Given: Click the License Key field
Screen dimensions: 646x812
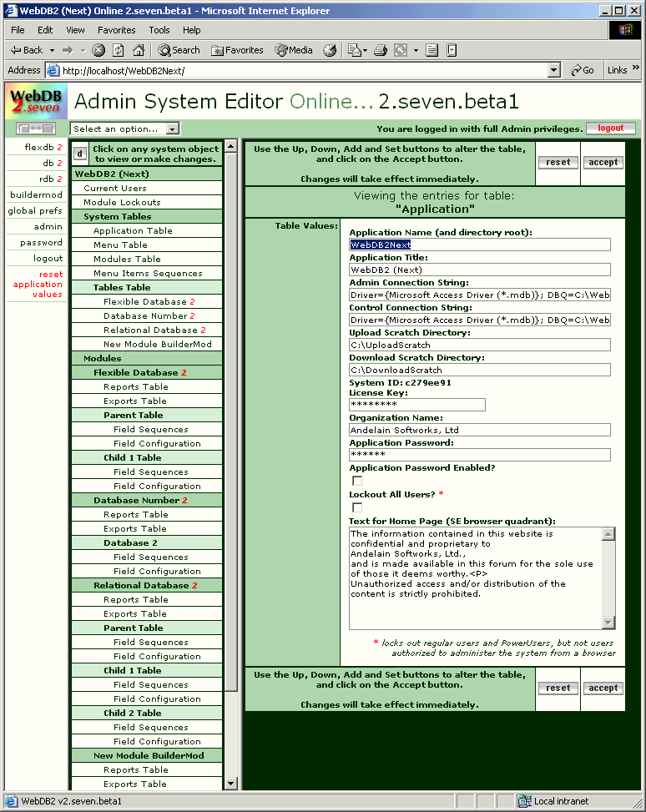Looking at the screenshot, I should [417, 405].
